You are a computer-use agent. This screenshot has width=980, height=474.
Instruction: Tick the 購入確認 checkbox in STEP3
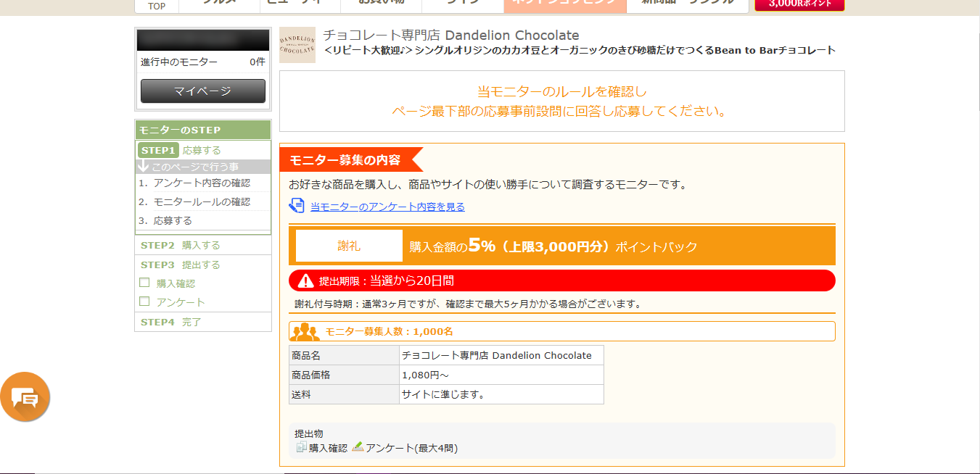[144, 283]
